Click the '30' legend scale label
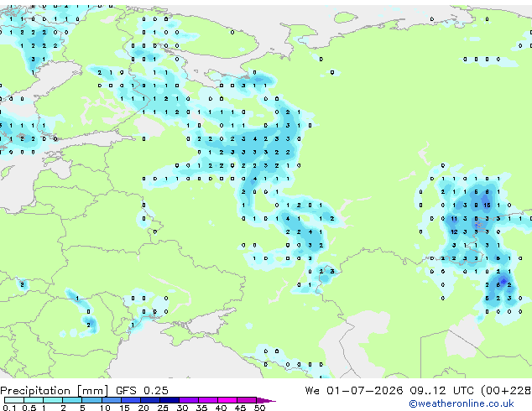 (x=182, y=408)
